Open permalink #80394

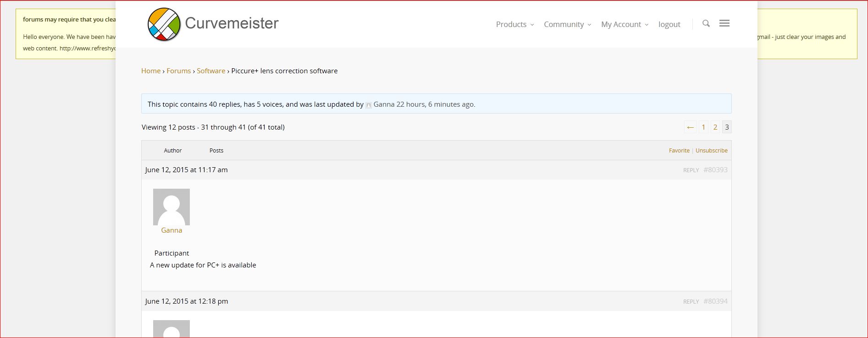(x=715, y=301)
